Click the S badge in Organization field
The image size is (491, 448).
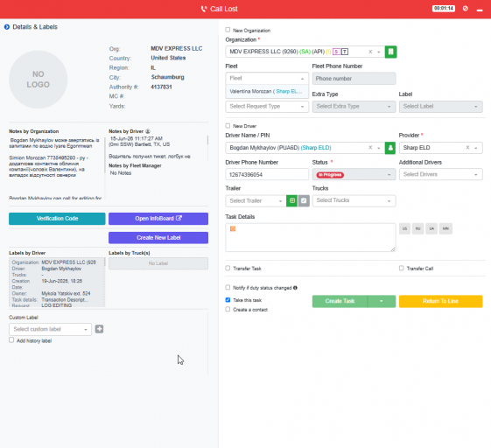(x=336, y=52)
